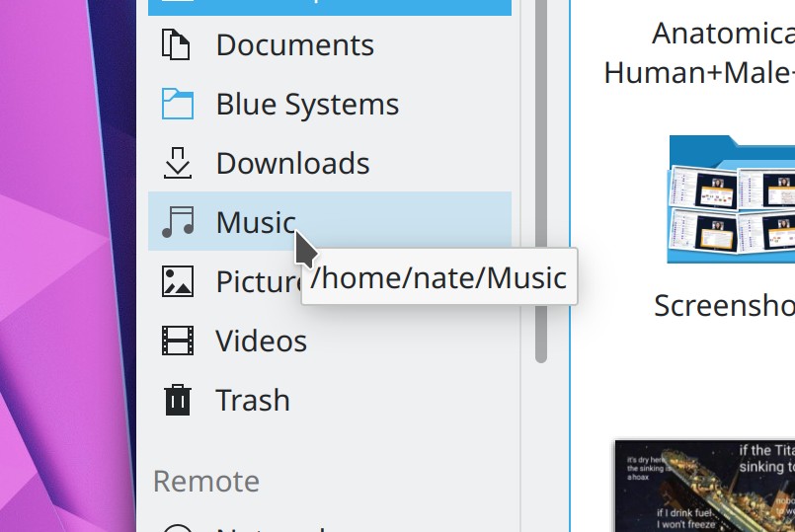Click the Documents icon in the sidebar
Screen dimensions: 795x532
click(177, 45)
